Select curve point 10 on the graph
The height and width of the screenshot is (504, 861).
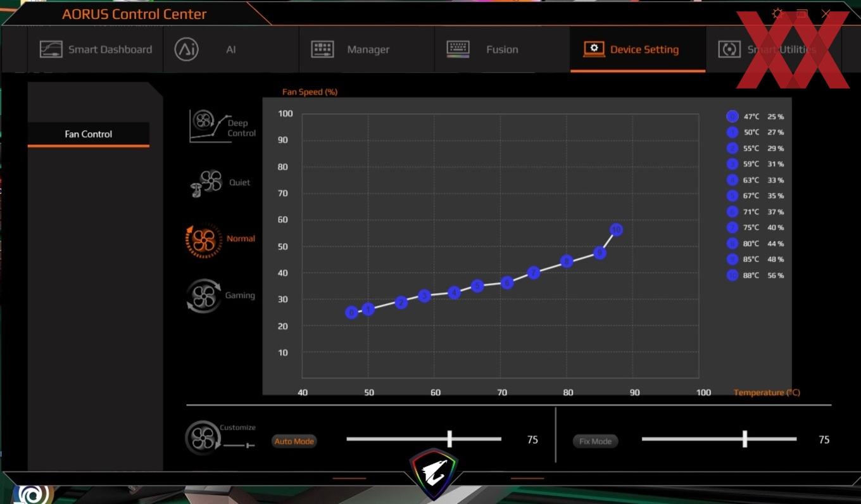pos(616,230)
